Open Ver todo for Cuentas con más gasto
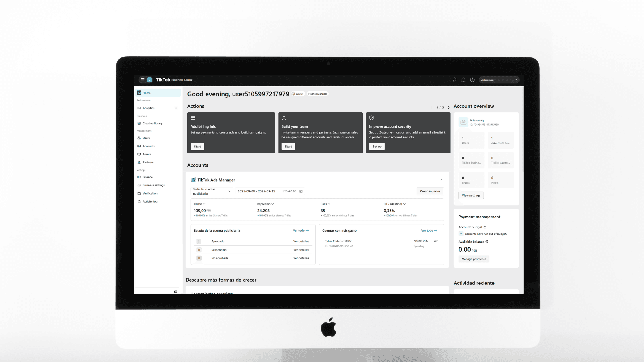 click(429, 231)
